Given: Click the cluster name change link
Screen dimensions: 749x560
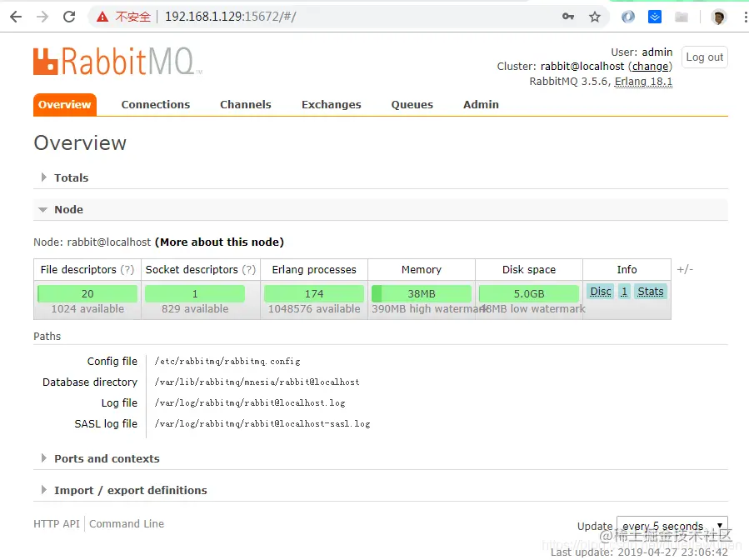Looking at the screenshot, I should click(x=650, y=67).
